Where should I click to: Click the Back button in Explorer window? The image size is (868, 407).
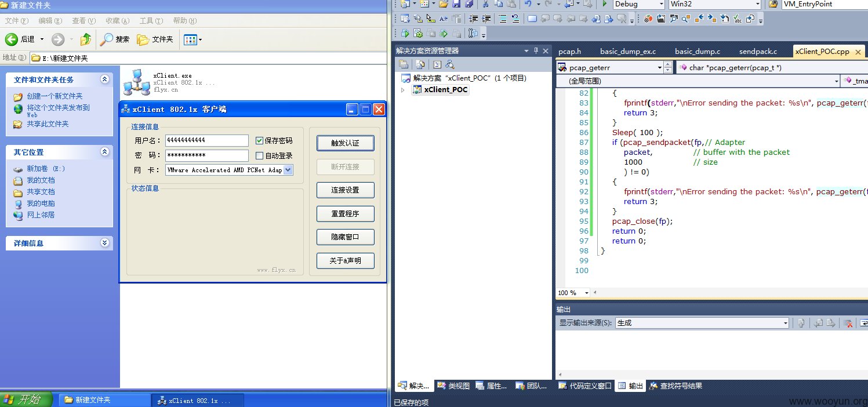pyautogui.click(x=20, y=39)
